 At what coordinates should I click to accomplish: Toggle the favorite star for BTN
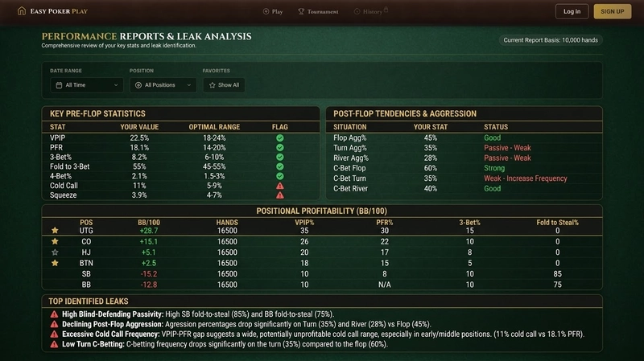point(55,263)
